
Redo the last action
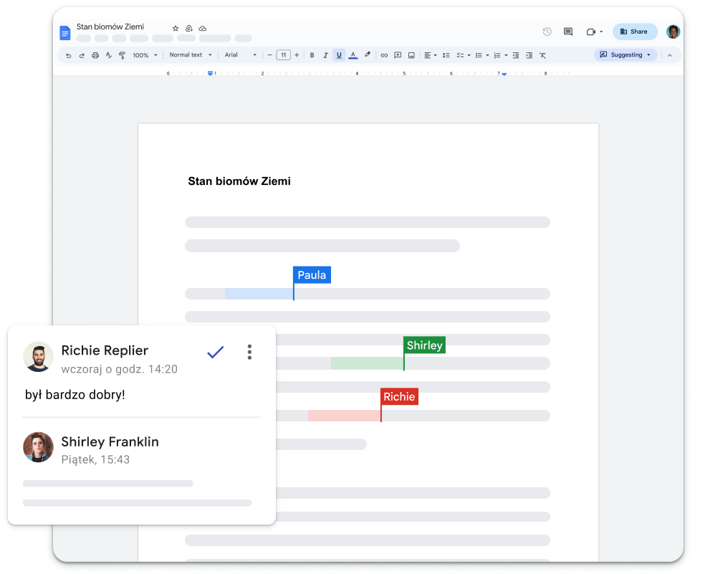click(x=82, y=55)
